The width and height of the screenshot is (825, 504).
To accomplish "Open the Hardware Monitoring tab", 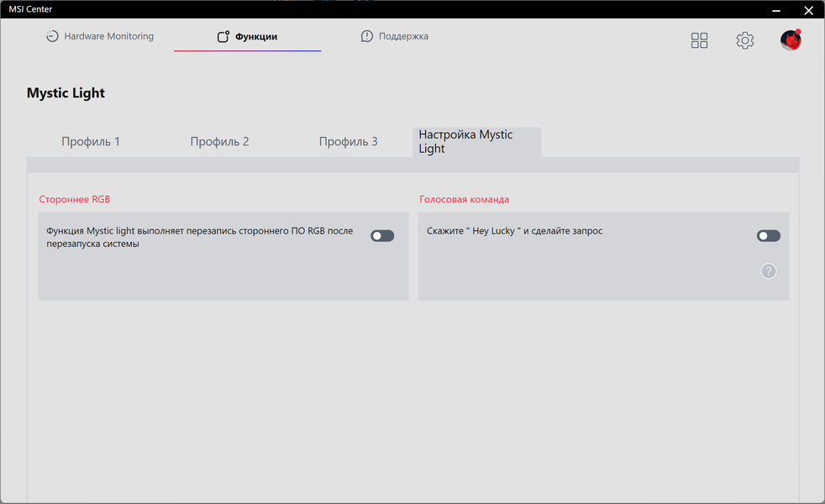I will [x=100, y=36].
